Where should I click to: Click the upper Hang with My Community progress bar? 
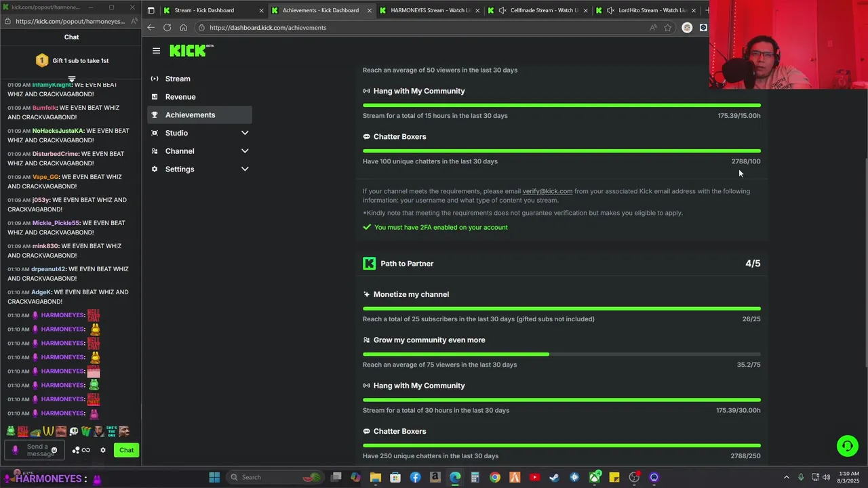(561, 105)
